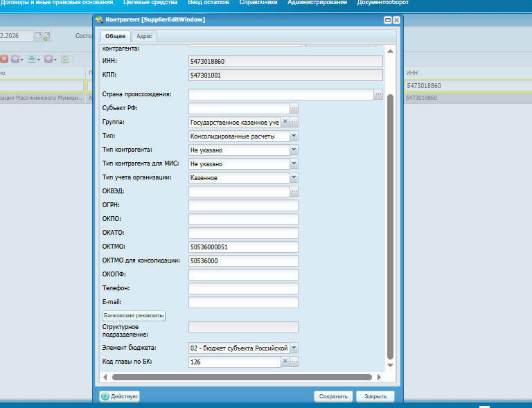Click the Код главы по БК field
This screenshot has width=532, height=408.
(235, 362)
